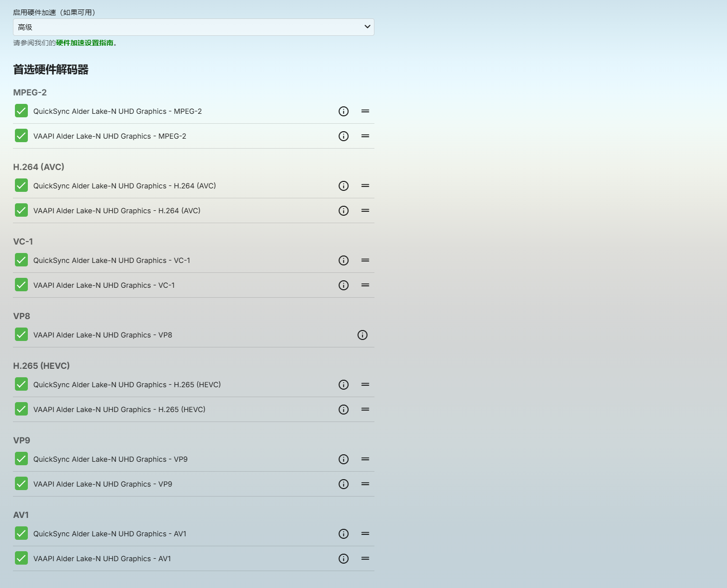727x588 pixels.
Task: Grab the drag handle for QuickSync H.264 (AVC)
Action: [365, 186]
